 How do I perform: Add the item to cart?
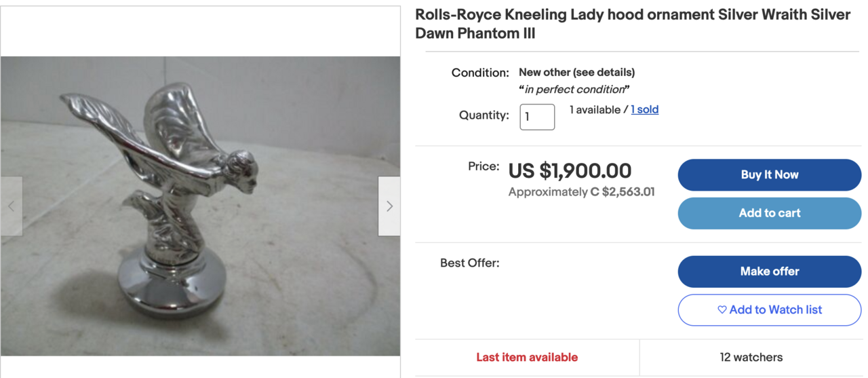[x=769, y=213]
